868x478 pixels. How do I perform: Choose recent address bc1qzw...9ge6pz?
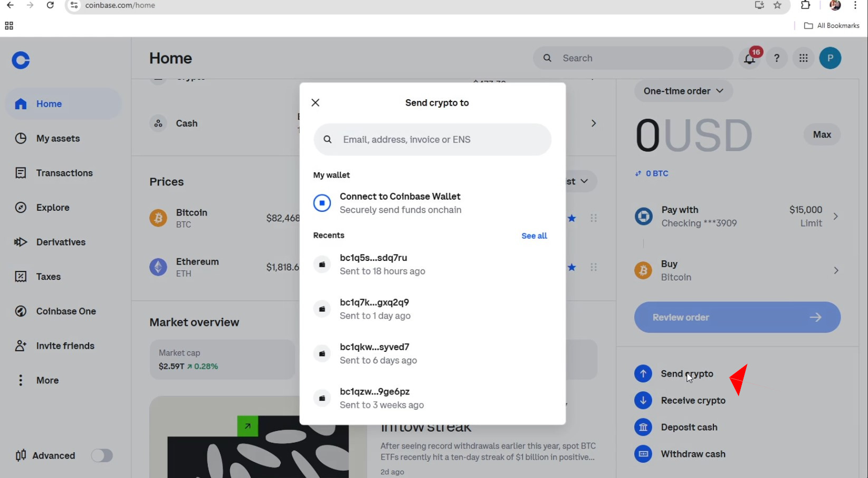(433, 398)
